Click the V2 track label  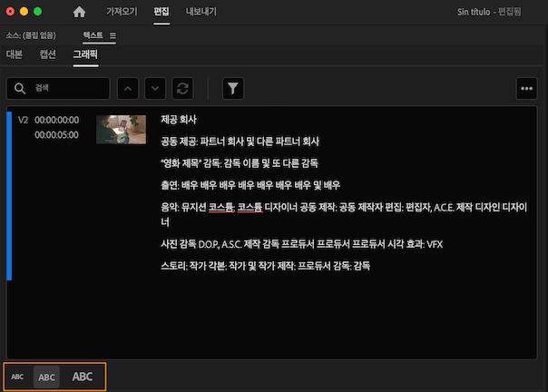click(23, 120)
